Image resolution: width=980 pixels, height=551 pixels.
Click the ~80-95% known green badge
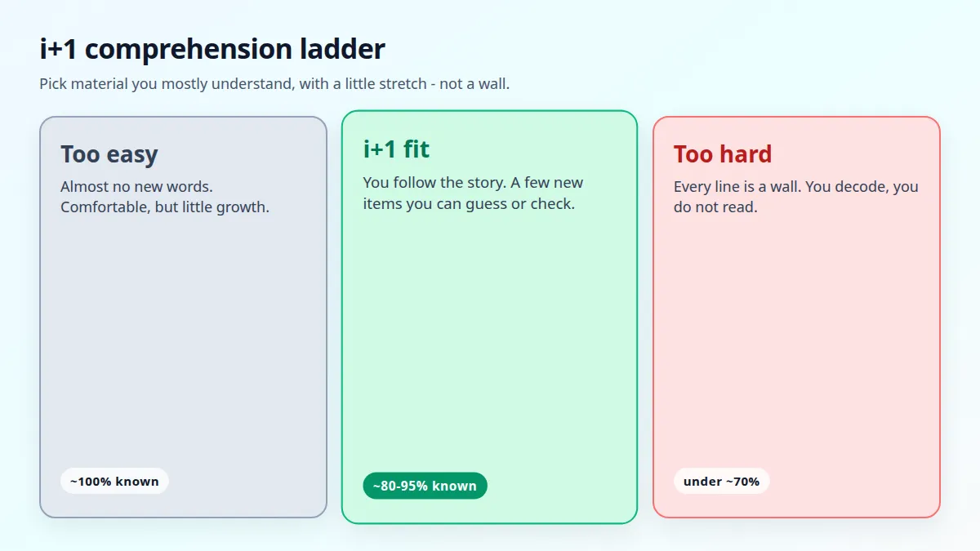coord(425,486)
